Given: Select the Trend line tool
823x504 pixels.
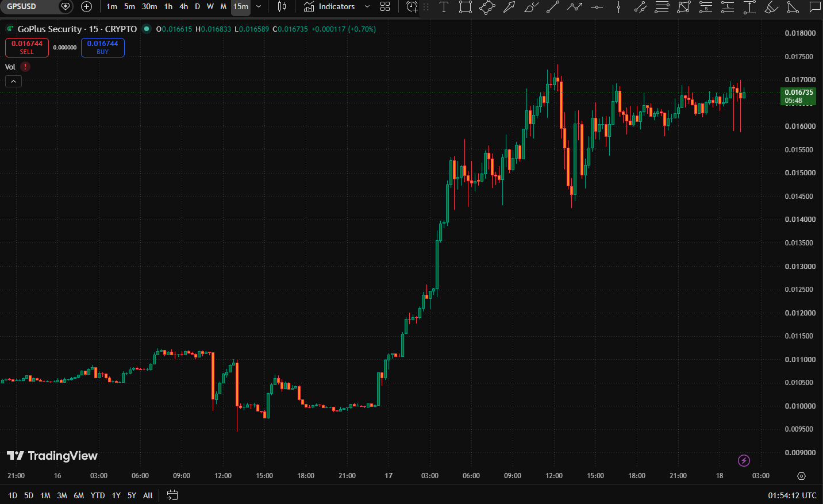Looking at the screenshot, I should tap(553, 7).
